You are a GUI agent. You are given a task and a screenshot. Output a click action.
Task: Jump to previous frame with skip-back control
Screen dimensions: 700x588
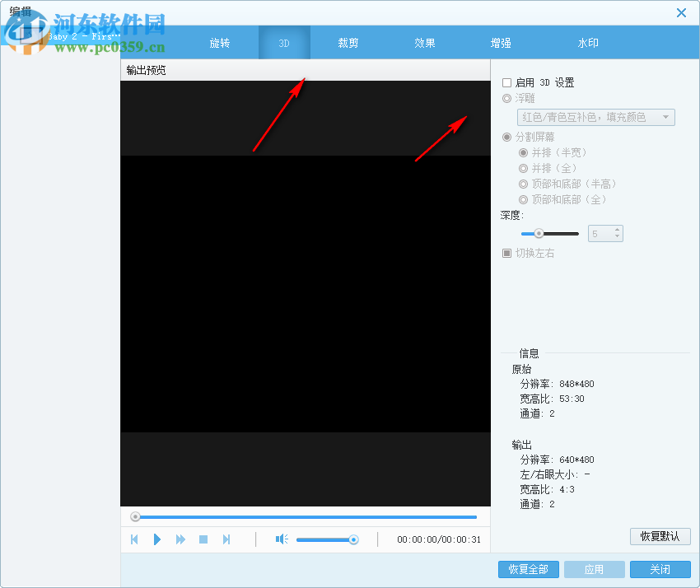(x=134, y=539)
